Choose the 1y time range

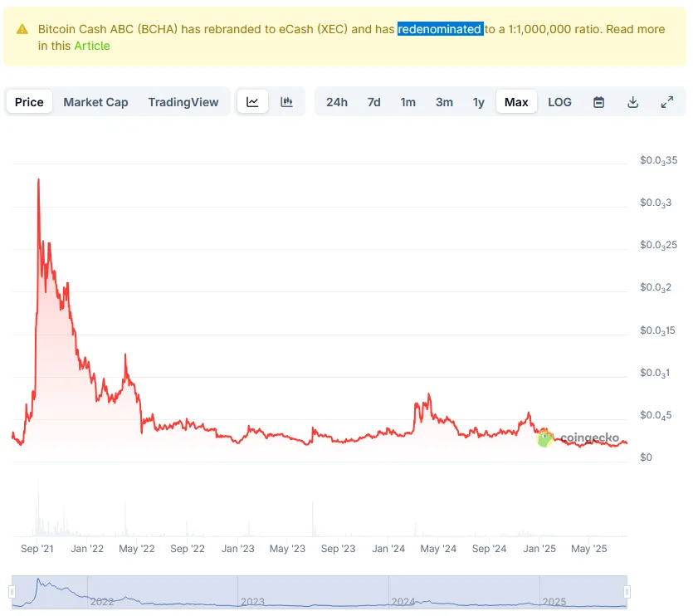[479, 102]
